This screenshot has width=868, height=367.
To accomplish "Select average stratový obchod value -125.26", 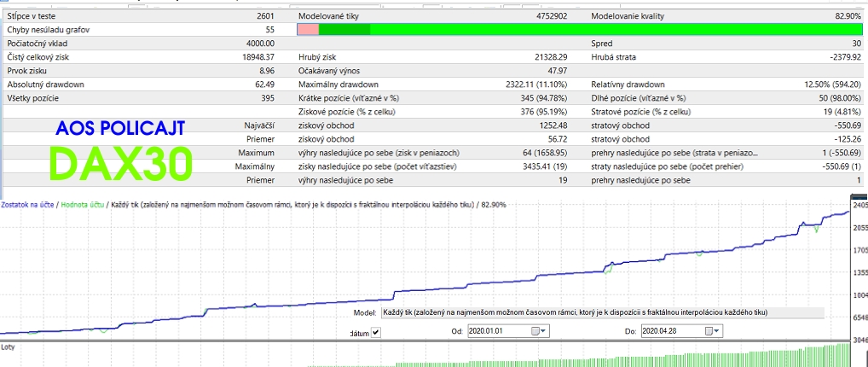I will pos(849,139).
